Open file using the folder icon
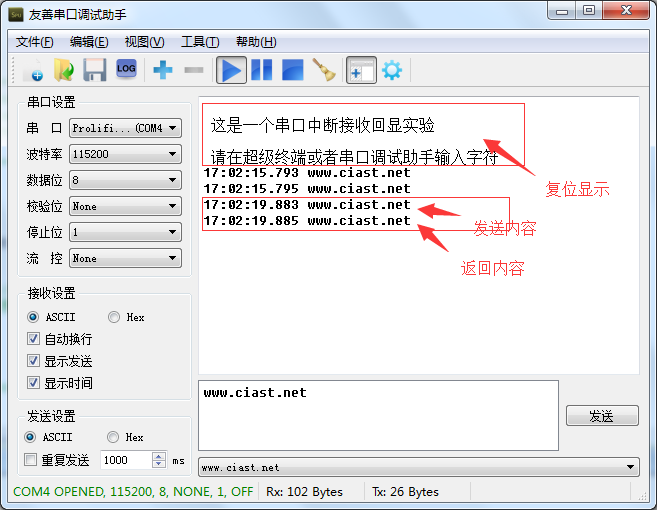 tap(64, 70)
